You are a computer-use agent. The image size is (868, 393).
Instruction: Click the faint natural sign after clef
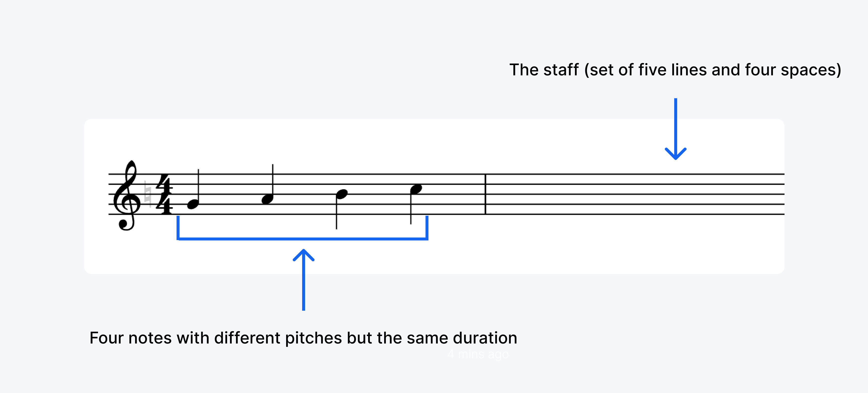point(147,194)
